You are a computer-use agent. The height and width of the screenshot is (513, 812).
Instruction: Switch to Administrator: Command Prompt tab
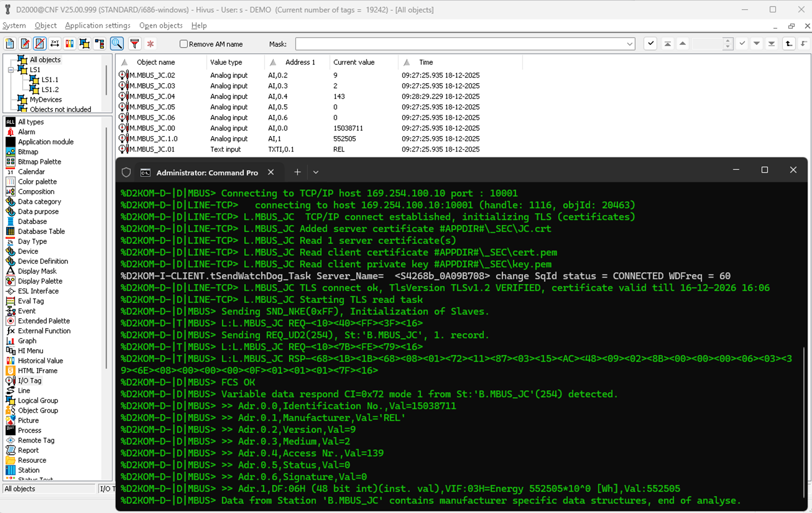[207, 173]
